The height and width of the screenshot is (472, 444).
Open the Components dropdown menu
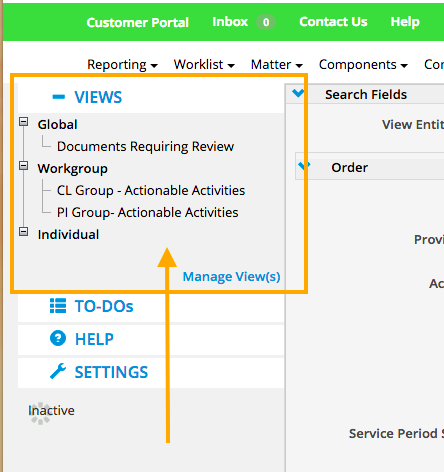pos(363,64)
